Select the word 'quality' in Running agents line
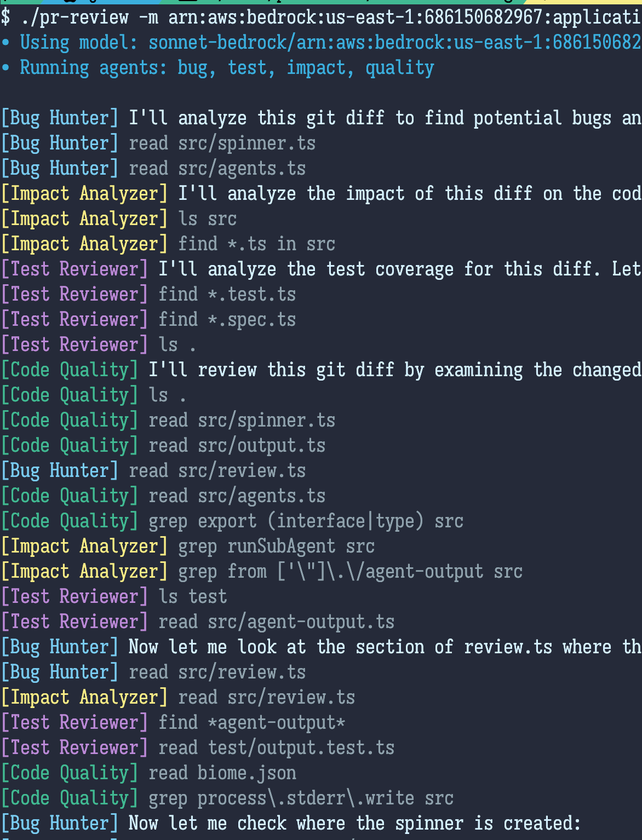Screen dimensions: 642x840 [399, 68]
